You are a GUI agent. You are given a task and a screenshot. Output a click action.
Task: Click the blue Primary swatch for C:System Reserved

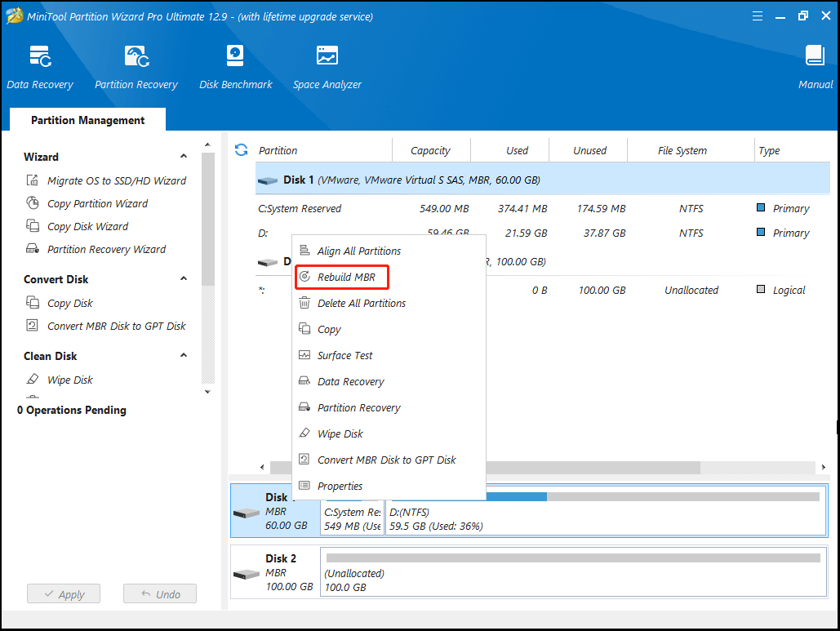click(x=760, y=207)
